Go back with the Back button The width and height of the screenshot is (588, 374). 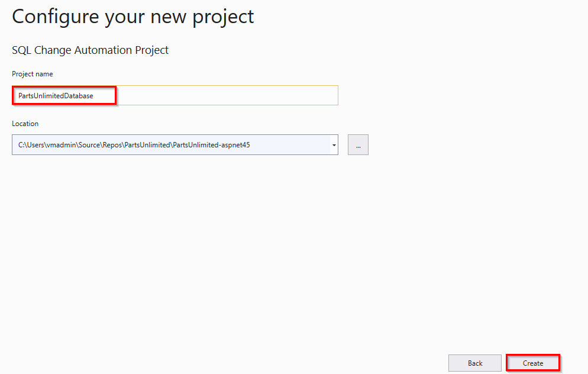[x=475, y=363]
